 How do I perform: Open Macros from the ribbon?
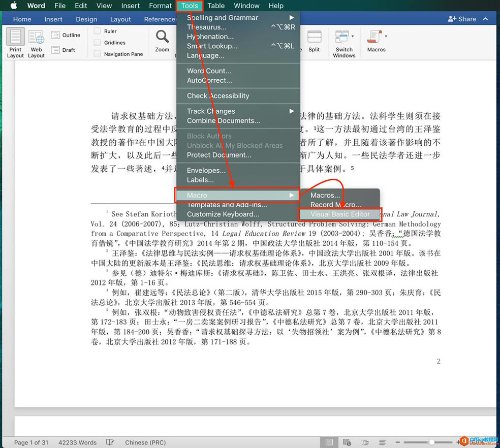click(x=376, y=41)
